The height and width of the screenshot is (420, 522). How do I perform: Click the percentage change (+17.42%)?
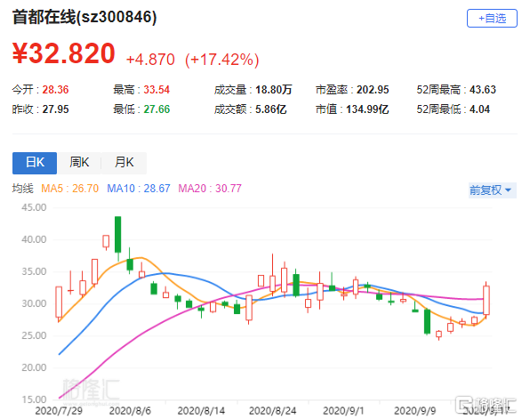(222, 60)
